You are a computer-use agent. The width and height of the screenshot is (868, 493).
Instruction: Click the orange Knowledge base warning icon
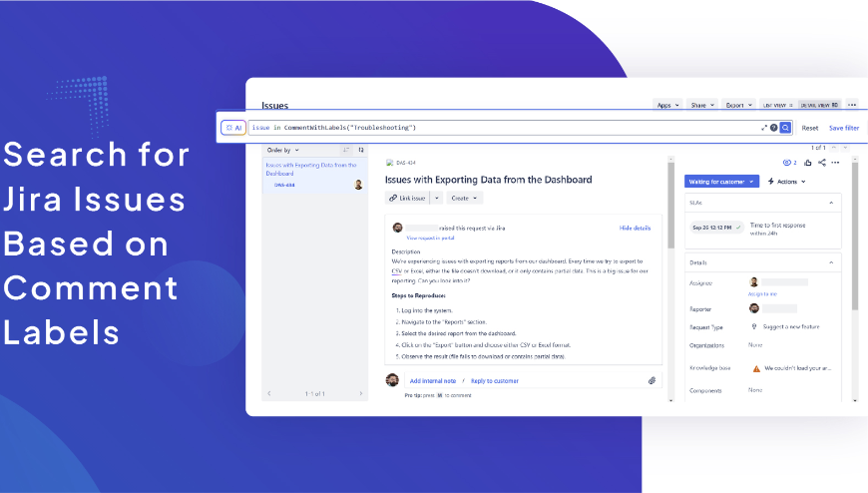tap(756, 368)
